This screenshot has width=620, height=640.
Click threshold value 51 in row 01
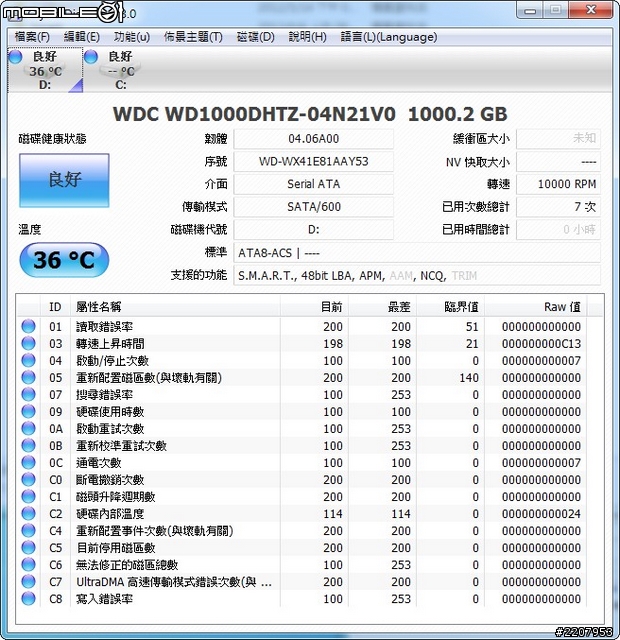pyautogui.click(x=472, y=327)
